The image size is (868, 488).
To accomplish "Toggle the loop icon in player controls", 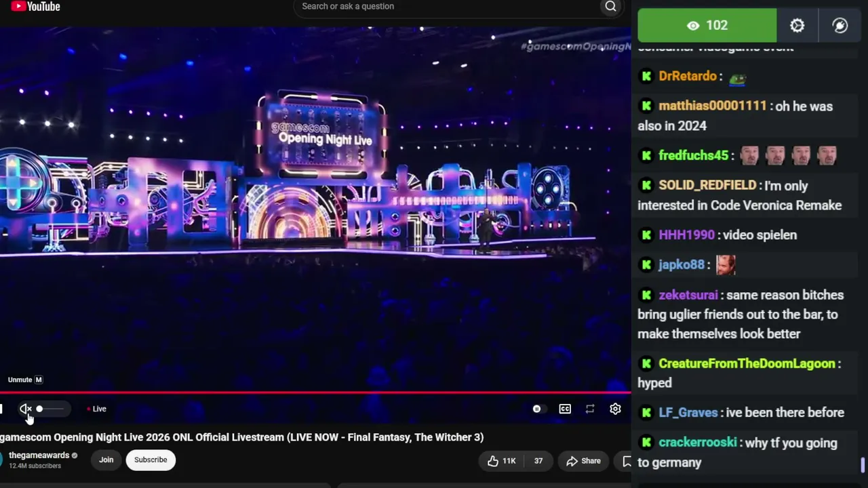I will coord(590,409).
